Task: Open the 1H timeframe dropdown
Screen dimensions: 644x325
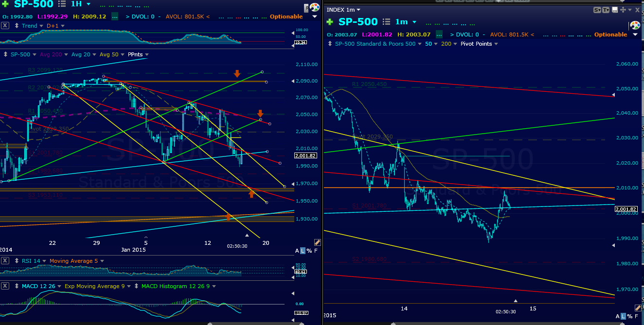Action: pyautogui.click(x=88, y=4)
